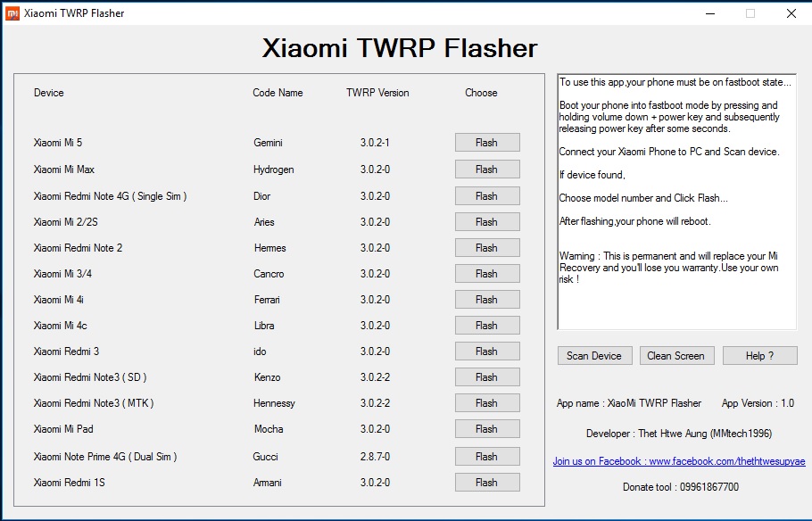
Task: Flash the Redmi Note3 MTK Hennessy
Action: click(487, 403)
